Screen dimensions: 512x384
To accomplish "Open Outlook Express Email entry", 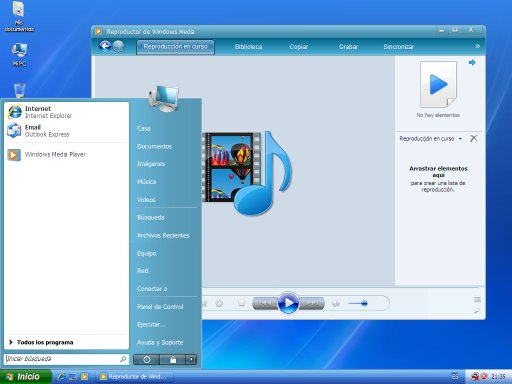I will [x=66, y=131].
